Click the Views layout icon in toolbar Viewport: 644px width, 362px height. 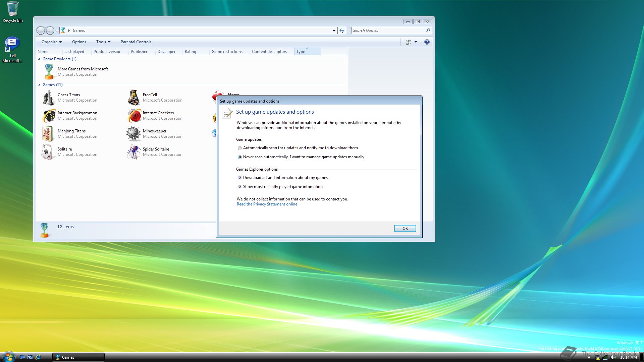[x=408, y=42]
